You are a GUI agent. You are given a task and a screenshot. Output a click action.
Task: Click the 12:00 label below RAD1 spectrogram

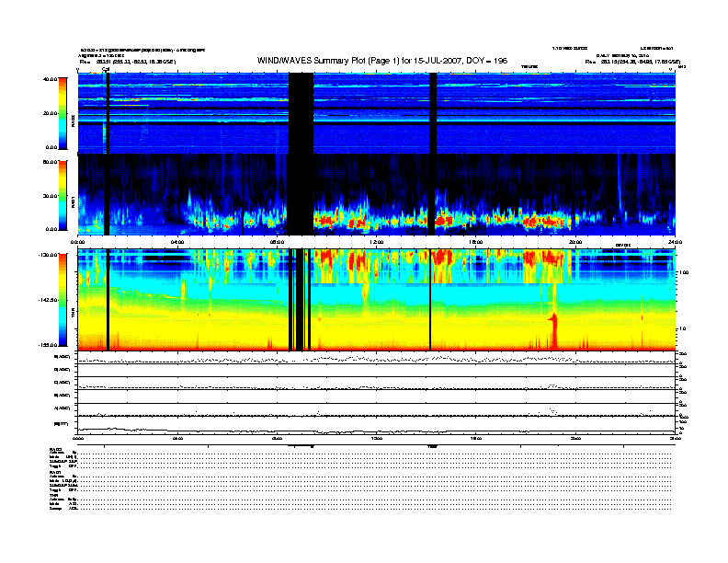click(377, 242)
